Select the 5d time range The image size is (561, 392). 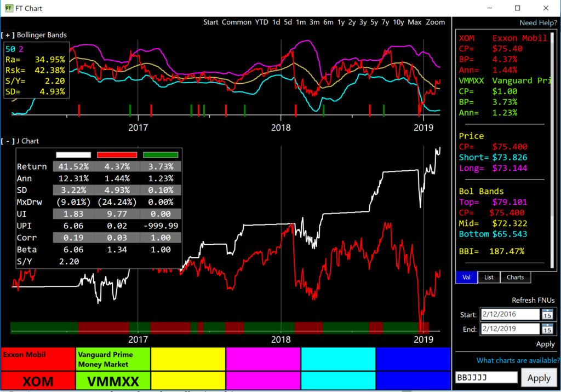288,22
